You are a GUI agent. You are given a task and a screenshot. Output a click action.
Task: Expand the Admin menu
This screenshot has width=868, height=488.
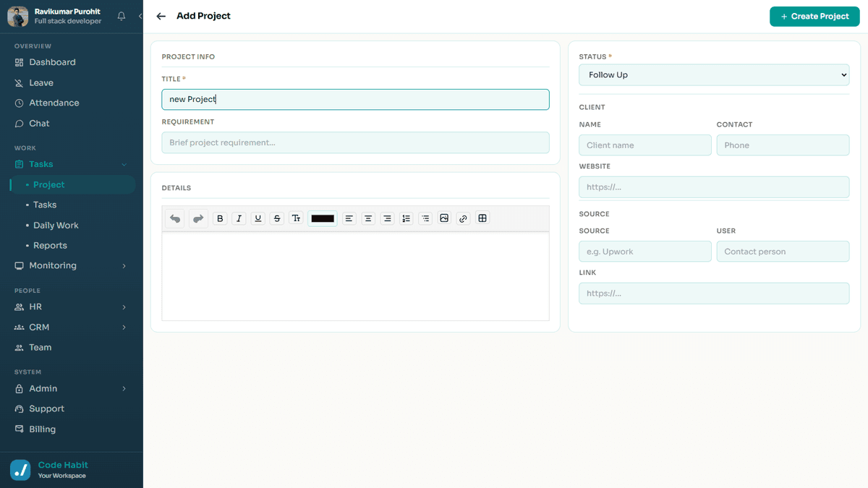tap(72, 388)
